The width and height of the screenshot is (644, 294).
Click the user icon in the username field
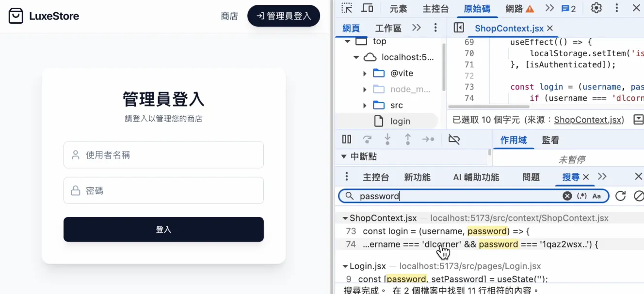pyautogui.click(x=76, y=155)
